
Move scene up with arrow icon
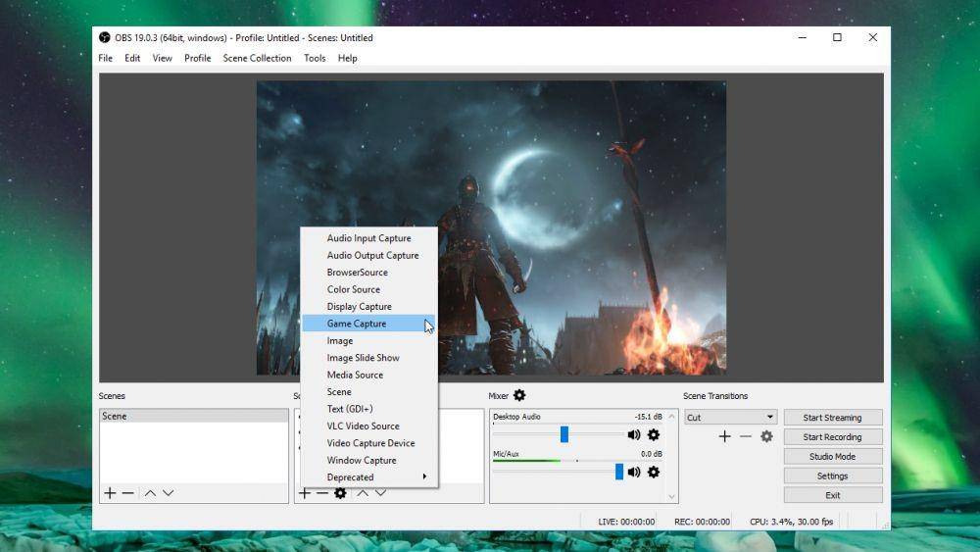(150, 493)
